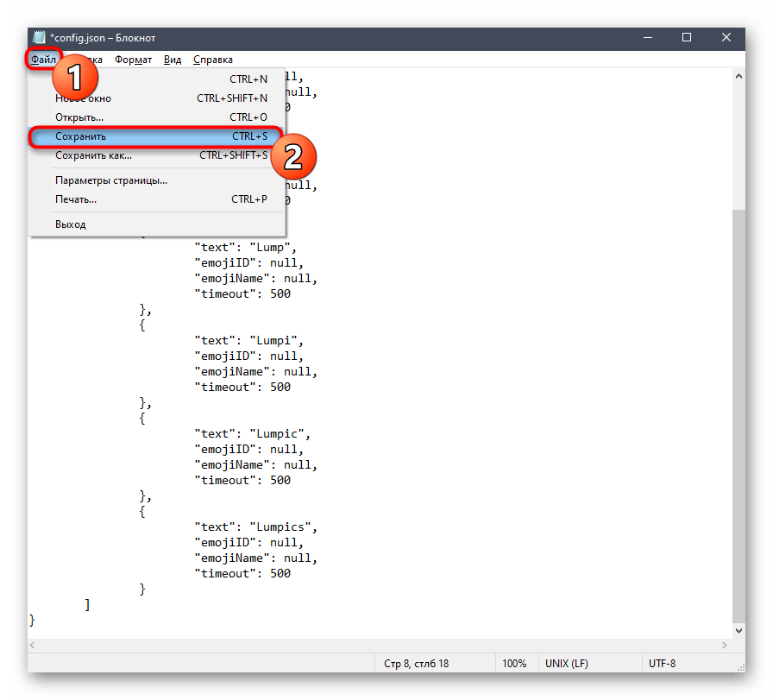Choose Печать... from the file menu

point(156,199)
